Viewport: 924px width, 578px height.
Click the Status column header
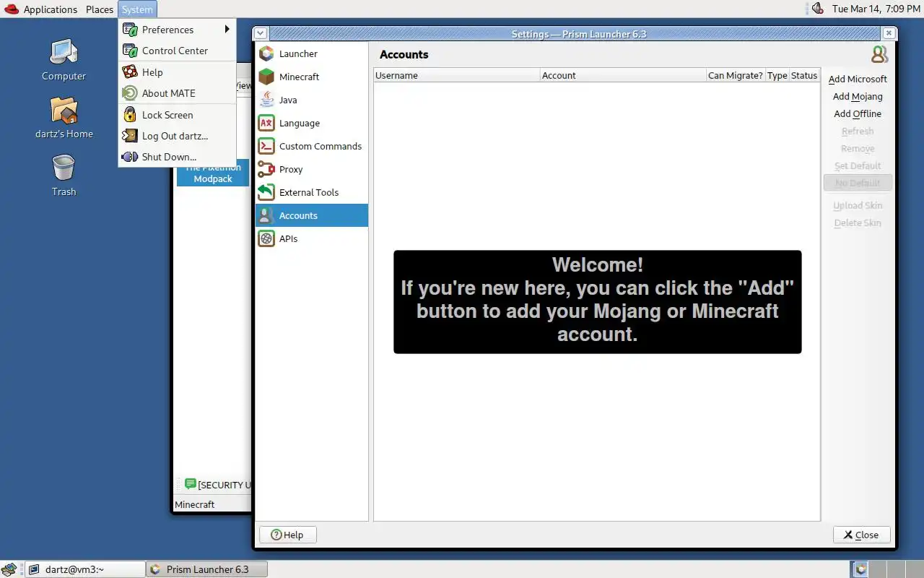804,75
